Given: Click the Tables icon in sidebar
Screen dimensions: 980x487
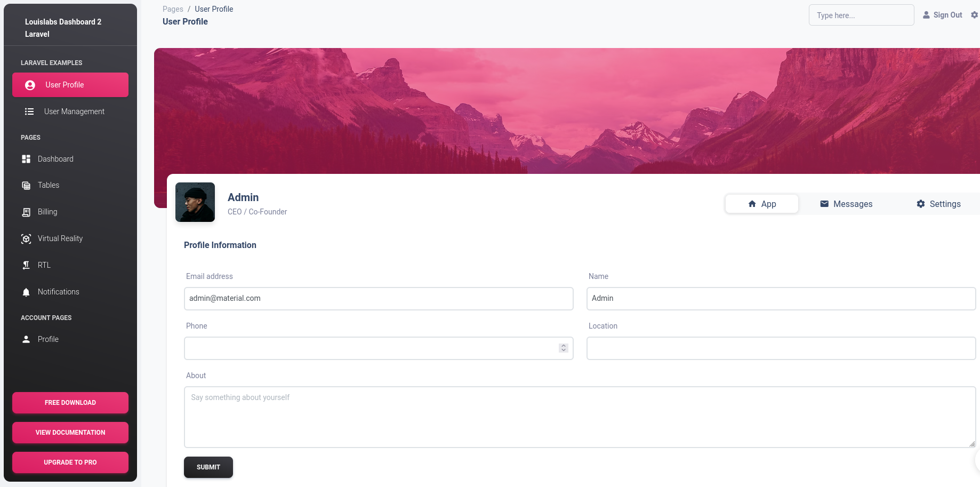Looking at the screenshot, I should pyautogui.click(x=26, y=186).
